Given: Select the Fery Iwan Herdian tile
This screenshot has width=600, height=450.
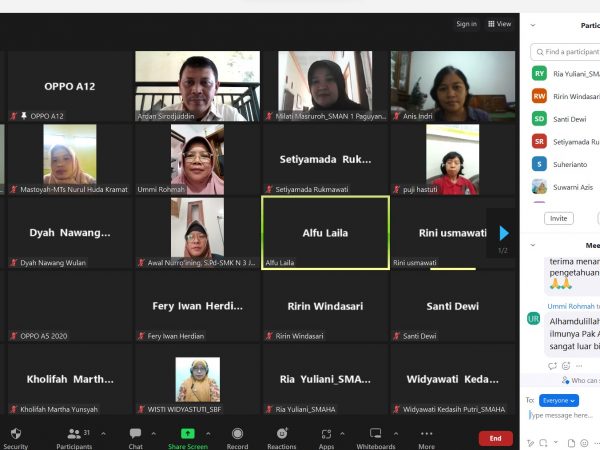Looking at the screenshot, I should 197,306.
